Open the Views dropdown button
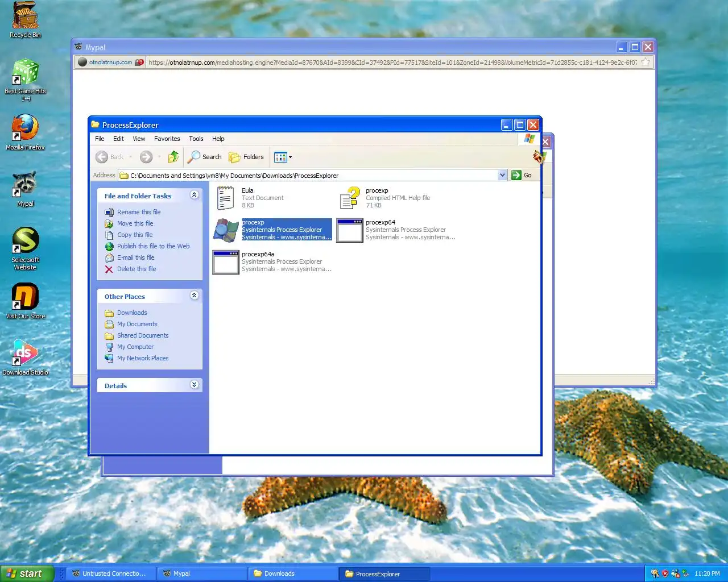The width and height of the screenshot is (728, 582). coord(283,157)
